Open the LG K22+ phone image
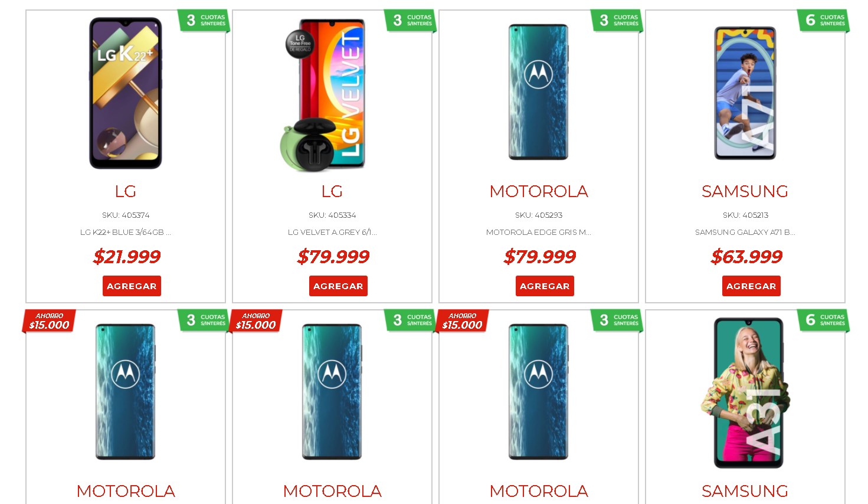Viewport: 868px width, 504px height. (126, 93)
